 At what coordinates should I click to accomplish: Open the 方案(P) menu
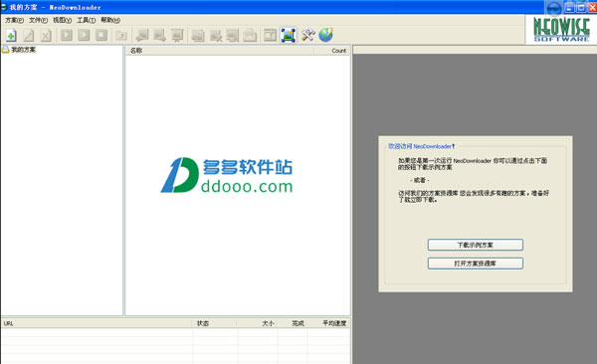click(14, 20)
